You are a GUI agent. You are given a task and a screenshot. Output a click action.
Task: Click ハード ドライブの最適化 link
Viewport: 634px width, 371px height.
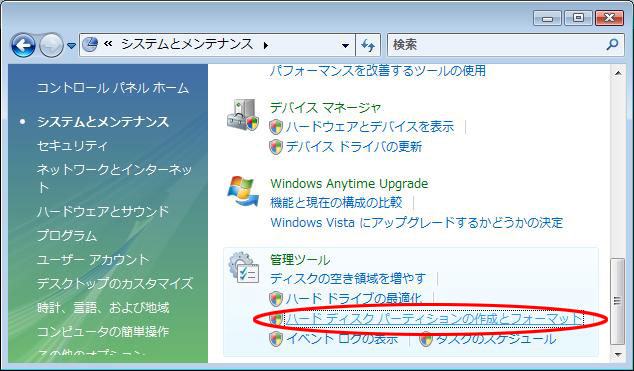[354, 299]
